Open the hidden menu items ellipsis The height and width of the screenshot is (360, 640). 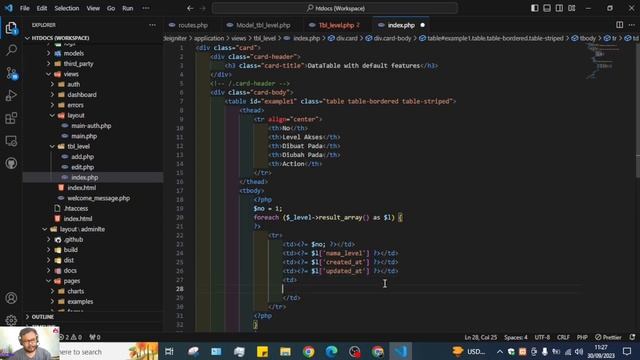[x=146, y=8]
